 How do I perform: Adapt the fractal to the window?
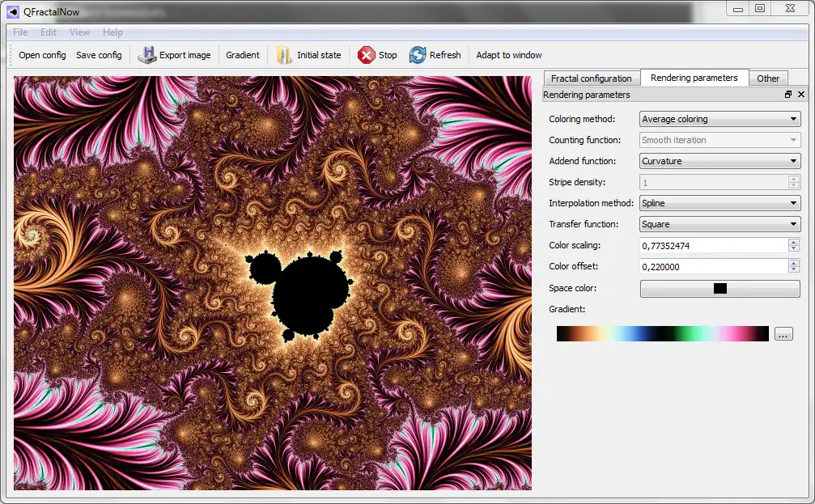click(x=508, y=55)
